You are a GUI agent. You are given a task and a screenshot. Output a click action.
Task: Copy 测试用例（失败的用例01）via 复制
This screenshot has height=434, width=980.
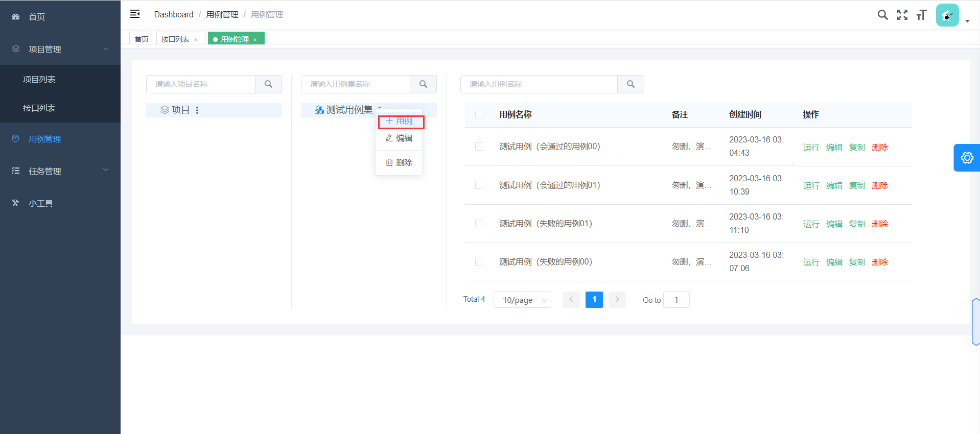click(x=857, y=224)
